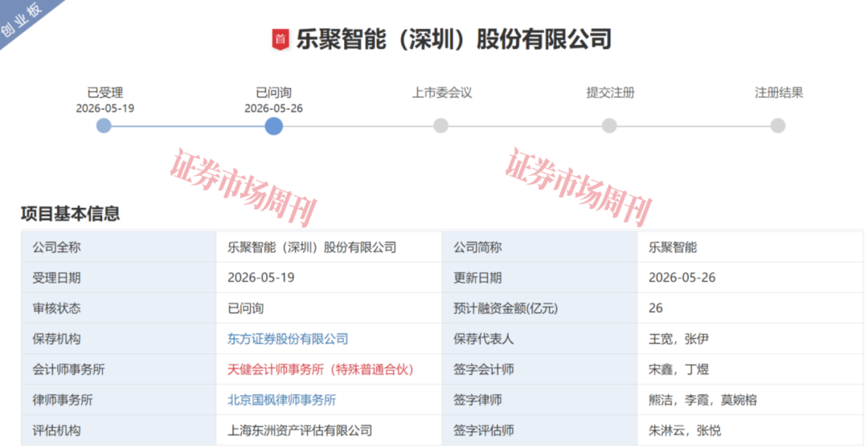Click the 王宽，张伊 representatives cell
This screenshot has height=448, width=868.
(x=750, y=339)
